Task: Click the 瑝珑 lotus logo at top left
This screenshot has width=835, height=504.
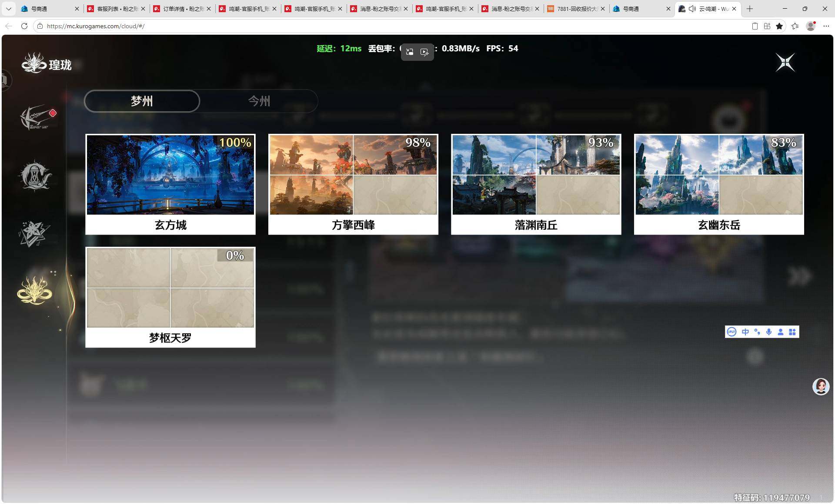Action: click(x=34, y=63)
